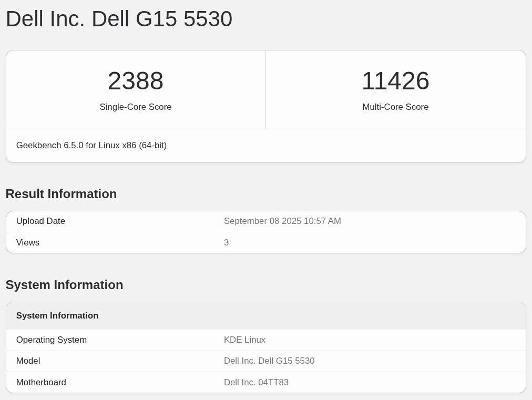
Task: Click the 10:57 AM time in upload date
Action: point(323,221)
